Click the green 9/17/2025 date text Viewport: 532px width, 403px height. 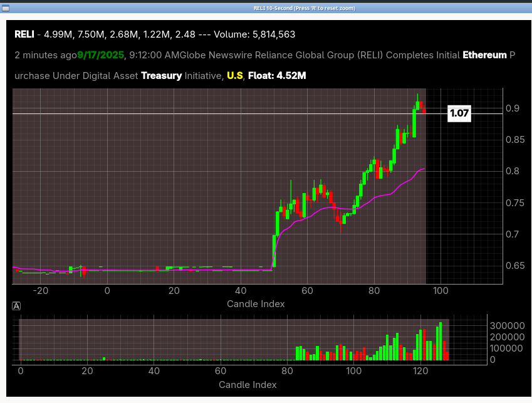tap(101, 55)
